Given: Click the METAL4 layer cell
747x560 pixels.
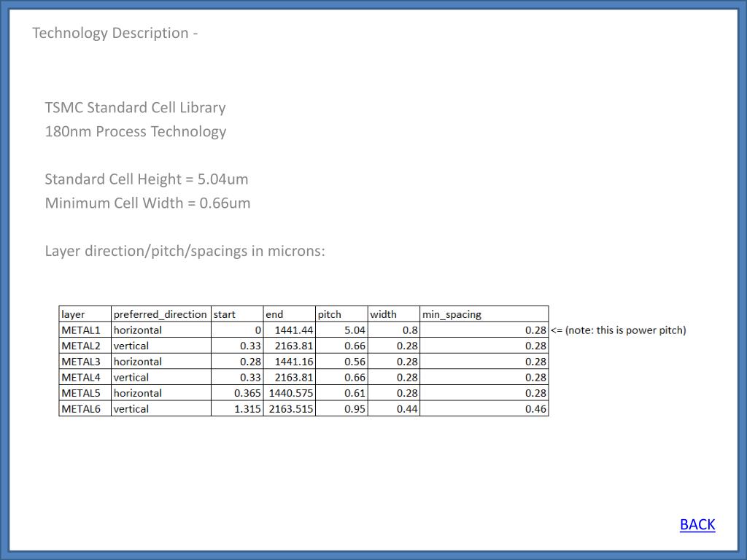Looking at the screenshot, I should tap(85, 377).
